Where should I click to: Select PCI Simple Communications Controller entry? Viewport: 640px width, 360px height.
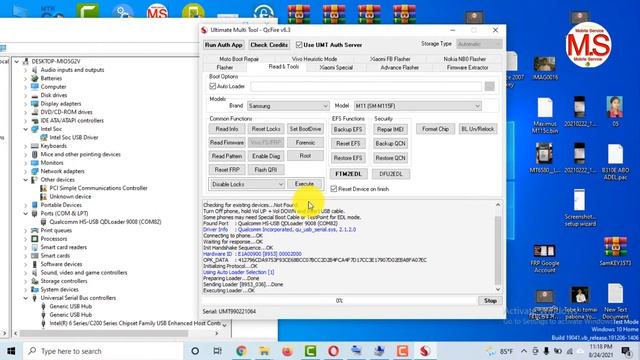98,188
